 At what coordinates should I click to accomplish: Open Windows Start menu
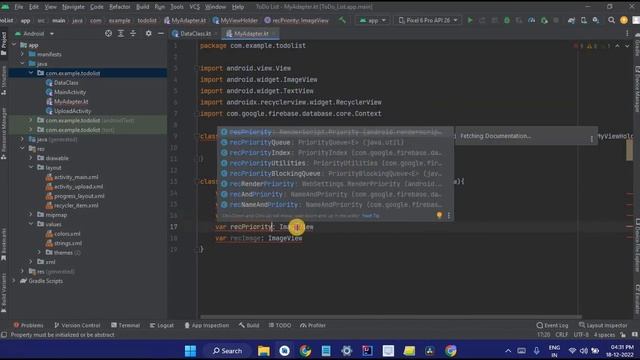(x=190, y=351)
